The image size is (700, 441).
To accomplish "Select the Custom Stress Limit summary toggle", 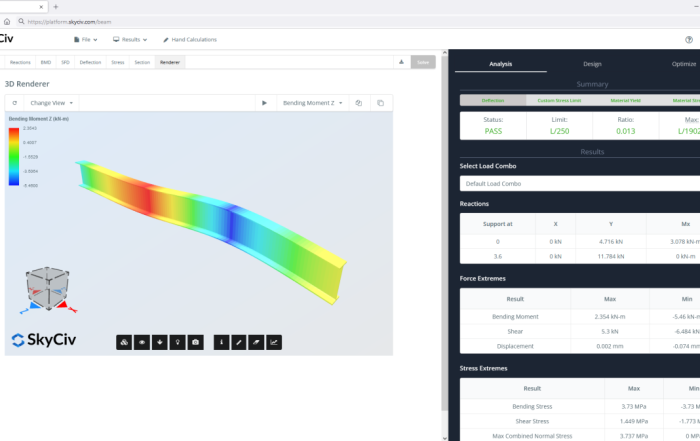I will click(557, 100).
